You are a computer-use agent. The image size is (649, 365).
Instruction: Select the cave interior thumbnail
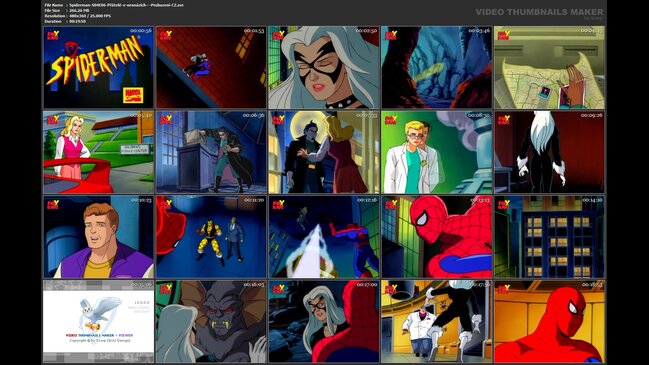[437, 67]
